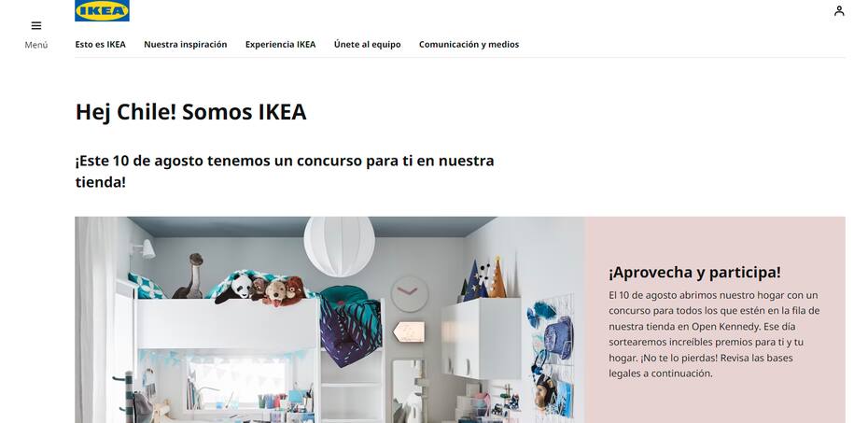This screenshot has height=423, width=868.
Task: Visit Comunicación y medios page
Action: [469, 44]
